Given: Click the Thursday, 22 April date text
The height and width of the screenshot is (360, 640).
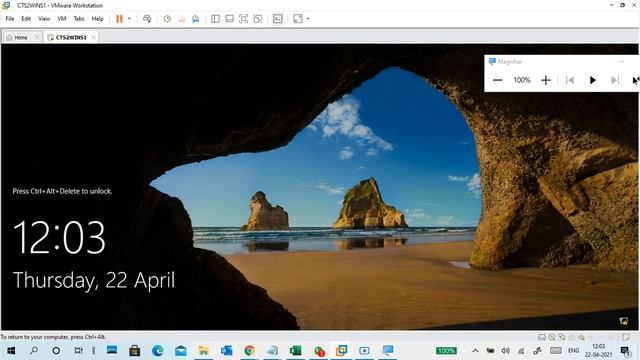Looking at the screenshot, I should coord(94,281).
